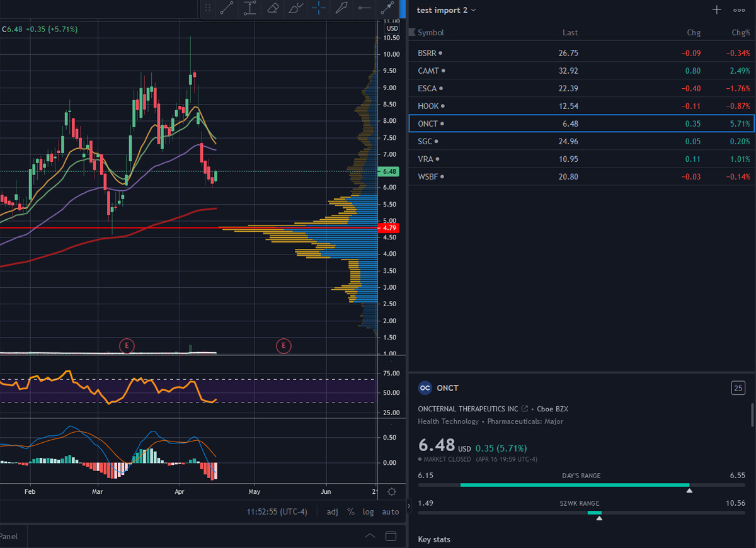Toggle adj price adjustment
The image size is (756, 548).
(332, 511)
